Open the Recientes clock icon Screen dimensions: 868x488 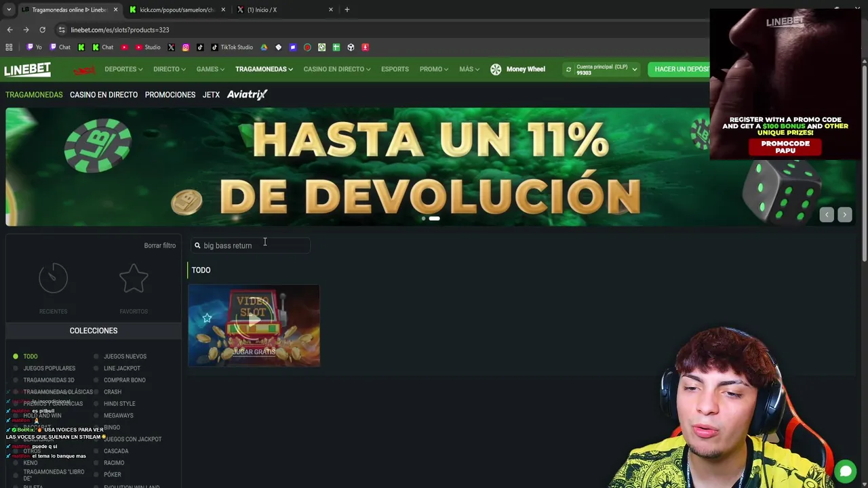tap(53, 279)
